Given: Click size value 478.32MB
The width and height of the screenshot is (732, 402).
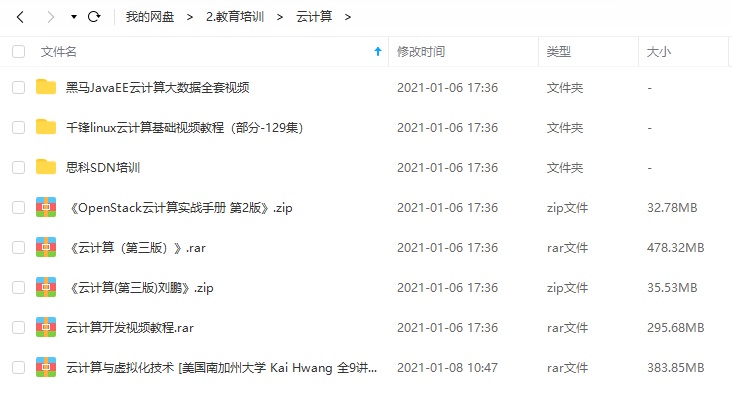Looking at the screenshot, I should [676, 247].
